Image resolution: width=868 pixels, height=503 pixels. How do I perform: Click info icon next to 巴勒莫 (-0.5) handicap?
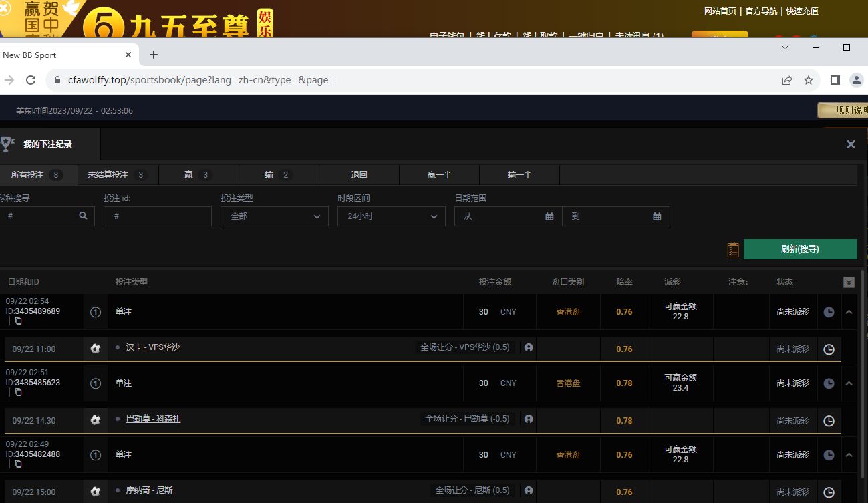(x=529, y=420)
